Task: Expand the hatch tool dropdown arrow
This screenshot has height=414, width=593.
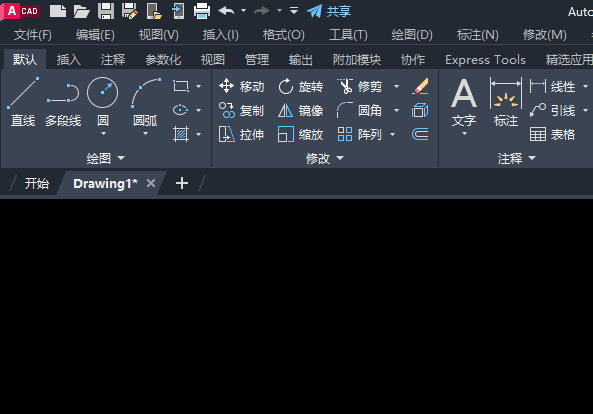Action: pyautogui.click(x=199, y=134)
